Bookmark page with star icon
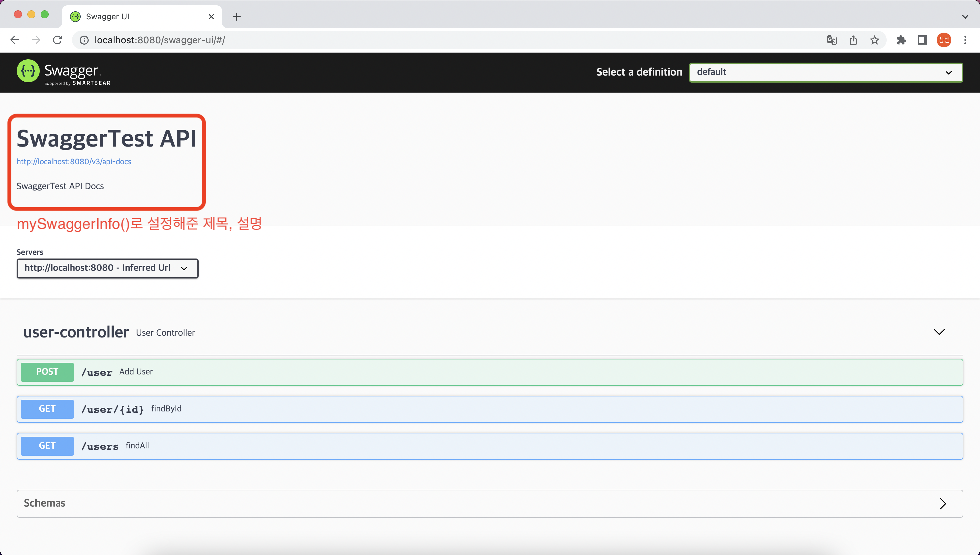 click(874, 40)
